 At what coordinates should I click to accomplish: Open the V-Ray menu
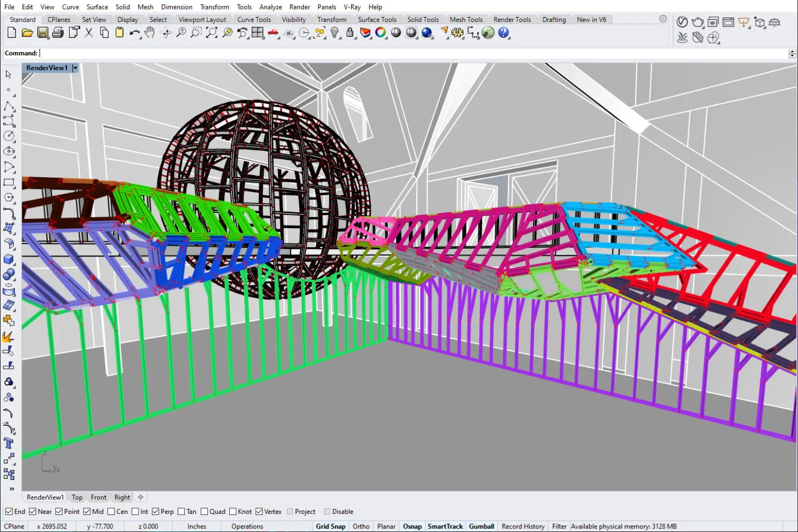(x=352, y=7)
